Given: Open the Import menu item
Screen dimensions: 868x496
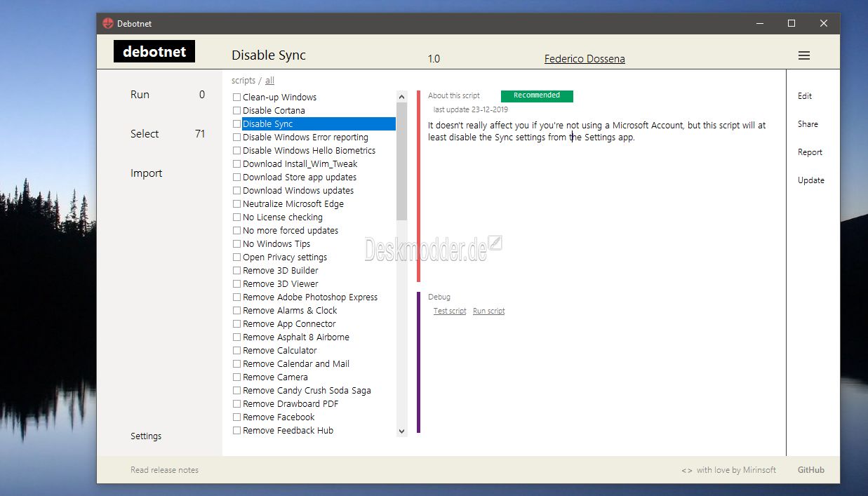Looking at the screenshot, I should (146, 173).
